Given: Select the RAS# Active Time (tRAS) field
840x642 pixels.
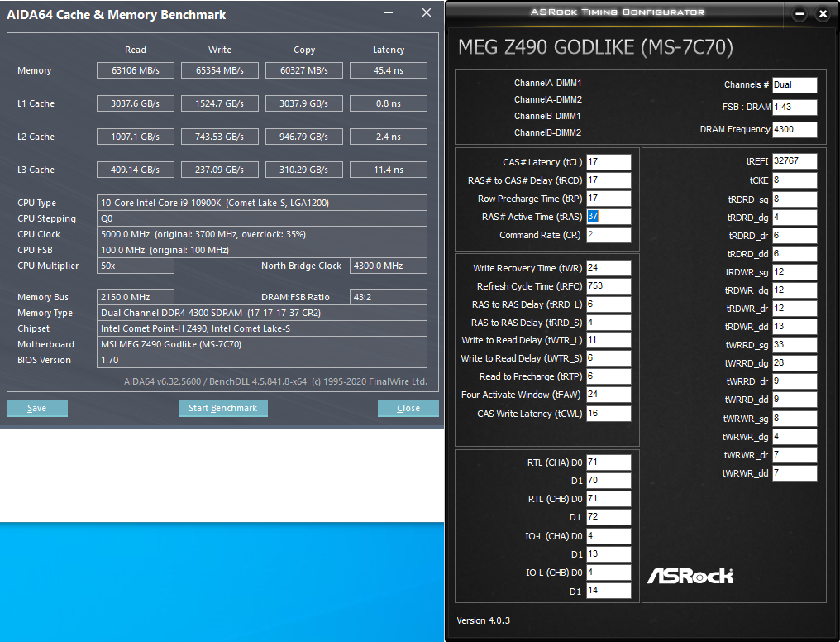Looking at the screenshot, I should [610, 217].
